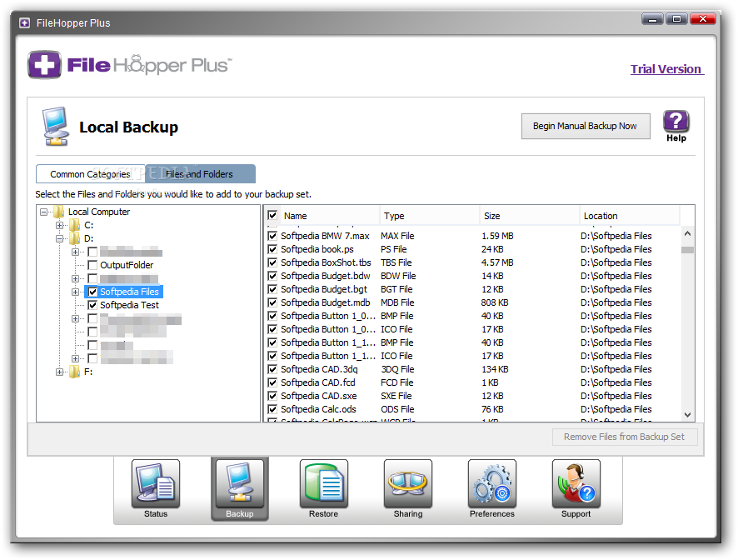The image size is (738, 560).
Task: Select the Softpedia CAD.3dq row
Action: [x=472, y=369]
